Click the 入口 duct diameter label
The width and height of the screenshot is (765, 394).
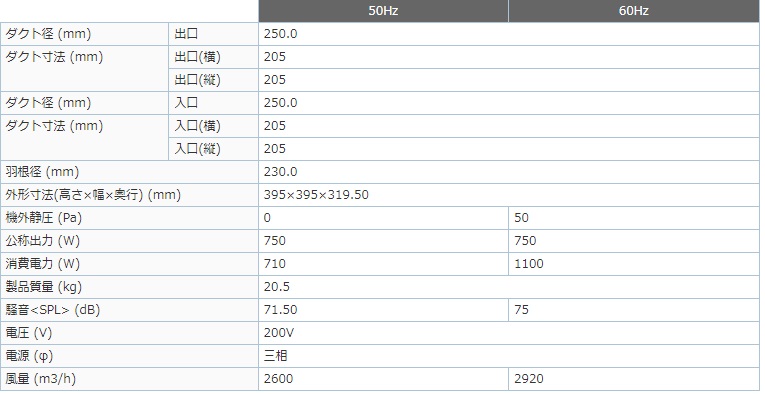coord(186,103)
